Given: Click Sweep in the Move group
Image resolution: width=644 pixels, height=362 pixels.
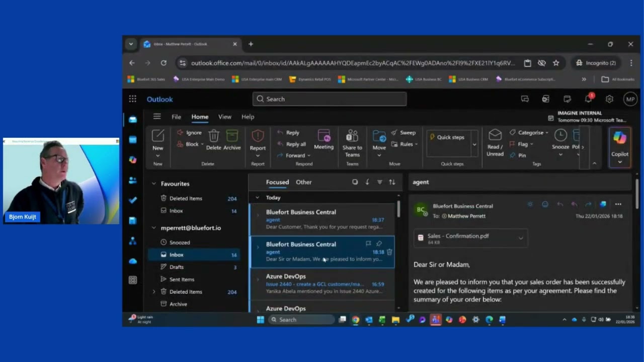Looking at the screenshot, I should click(404, 133).
